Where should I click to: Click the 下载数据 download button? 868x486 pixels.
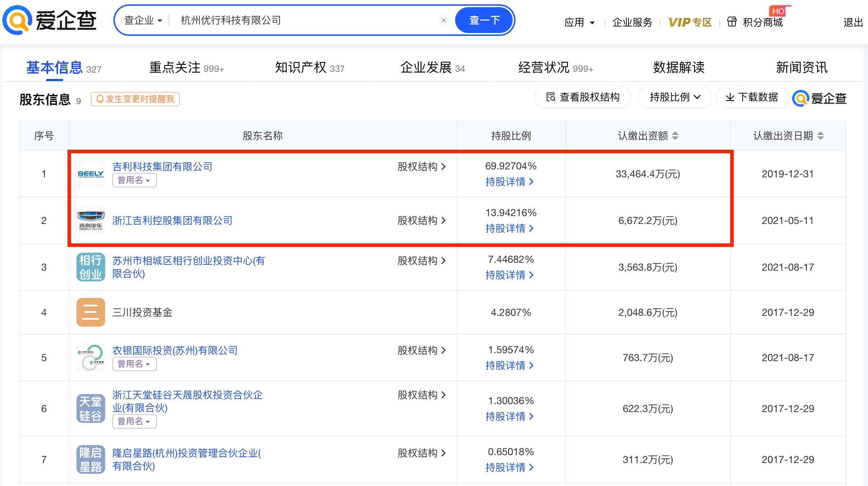[752, 97]
